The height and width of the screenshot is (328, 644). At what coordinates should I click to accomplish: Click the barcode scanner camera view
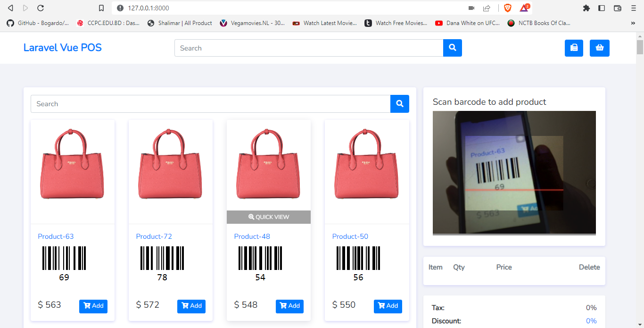point(514,173)
